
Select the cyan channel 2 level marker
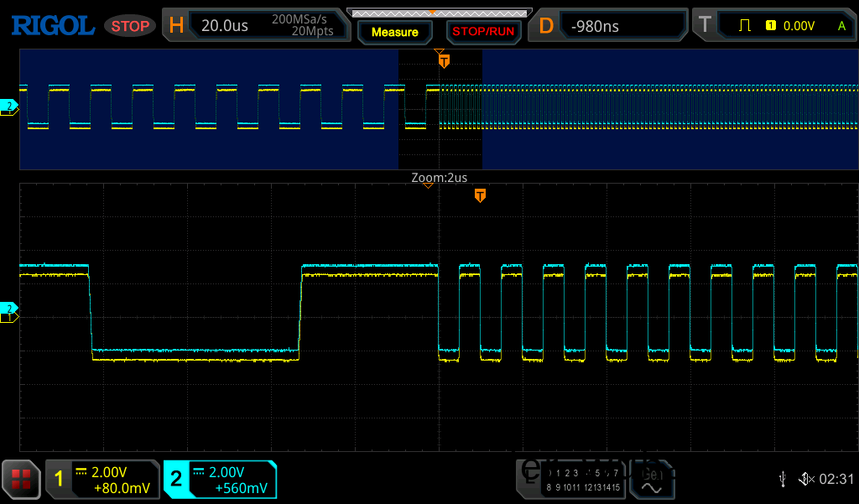[x=10, y=308]
